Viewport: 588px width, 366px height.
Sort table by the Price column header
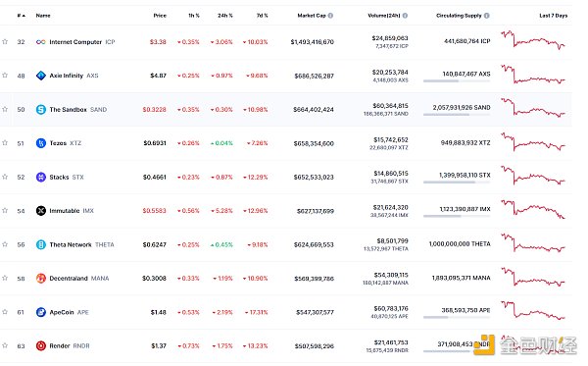pos(160,16)
